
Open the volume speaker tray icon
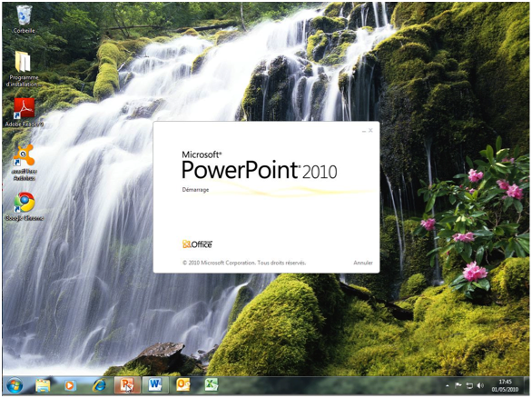[x=480, y=386]
